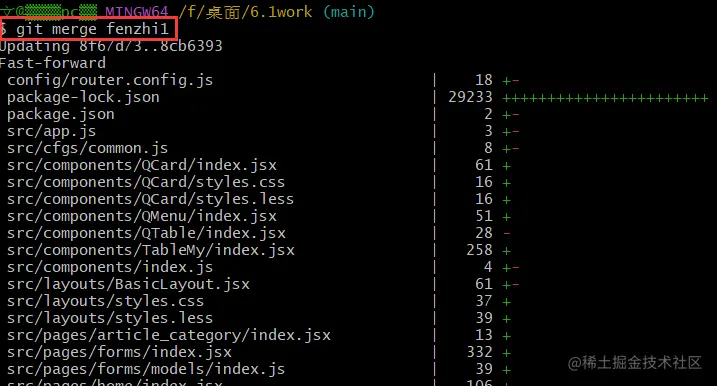Screen dimensions: 717x386
Task: Click 'src/layouts/BasicLayout.jsx' path
Action: [x=128, y=284]
